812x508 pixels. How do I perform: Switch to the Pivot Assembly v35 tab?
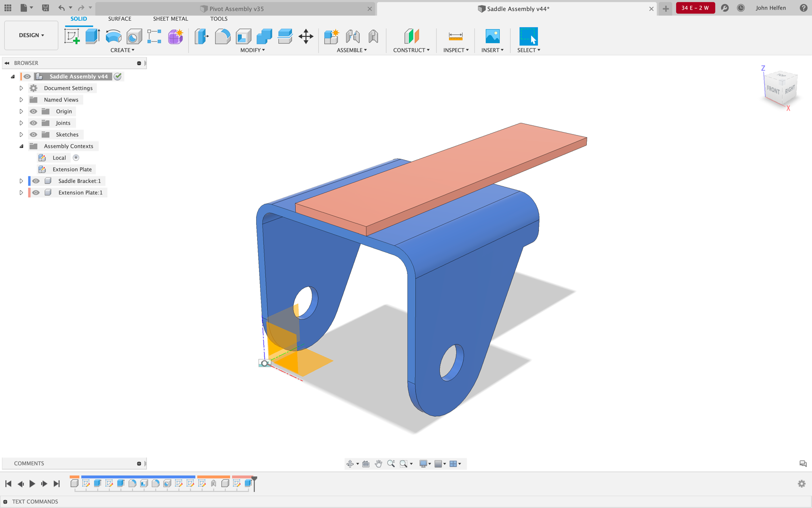[x=231, y=8]
